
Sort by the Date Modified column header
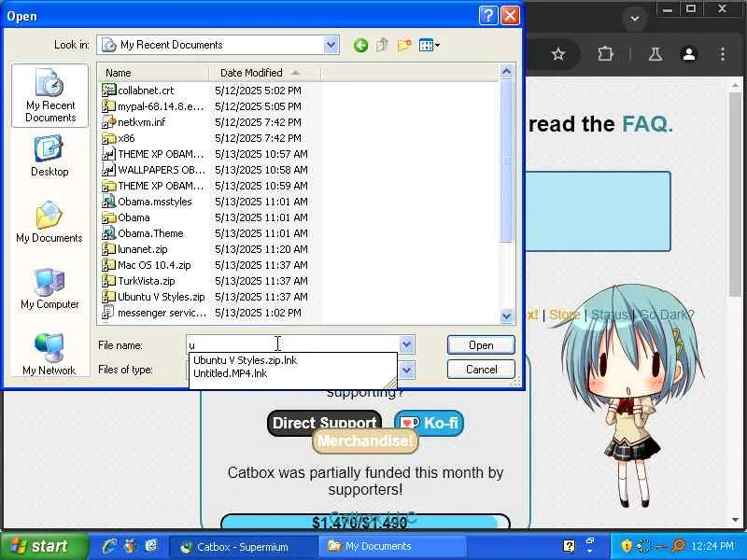pyautogui.click(x=265, y=73)
